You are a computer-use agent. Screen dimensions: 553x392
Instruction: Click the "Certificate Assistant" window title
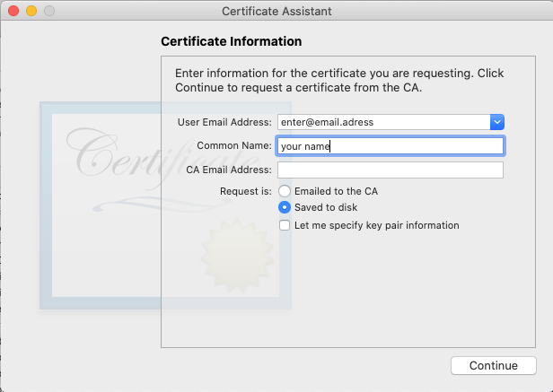coord(276,11)
